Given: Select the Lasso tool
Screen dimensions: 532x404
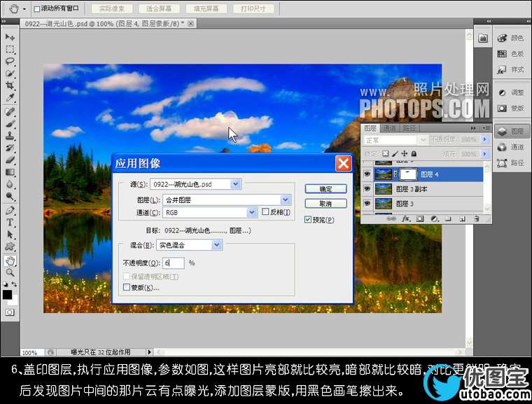Looking at the screenshot, I should click(10, 61).
